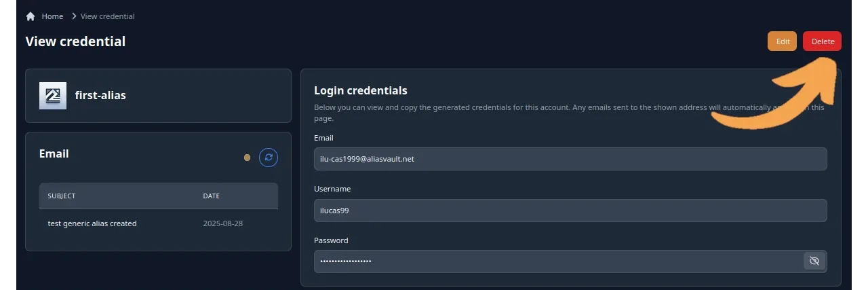Image resolution: width=868 pixels, height=290 pixels.
Task: Click the Home house icon in breadcrumb
Action: click(31, 16)
